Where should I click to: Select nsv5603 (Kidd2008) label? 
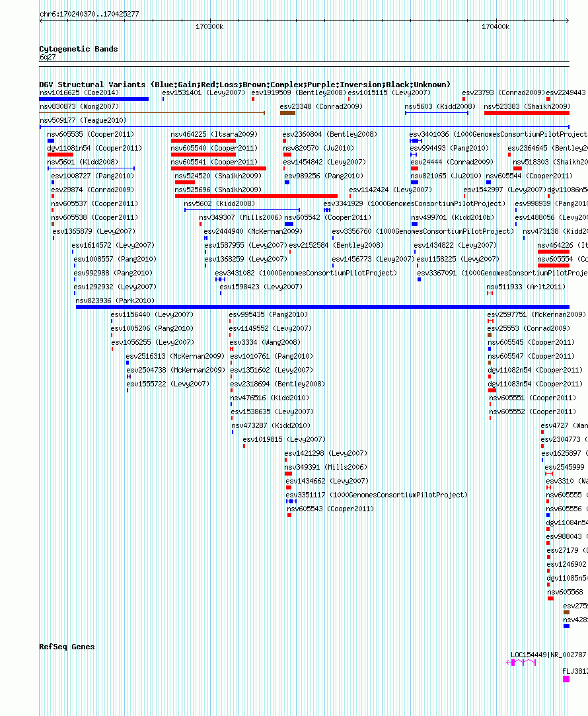[x=440, y=106]
